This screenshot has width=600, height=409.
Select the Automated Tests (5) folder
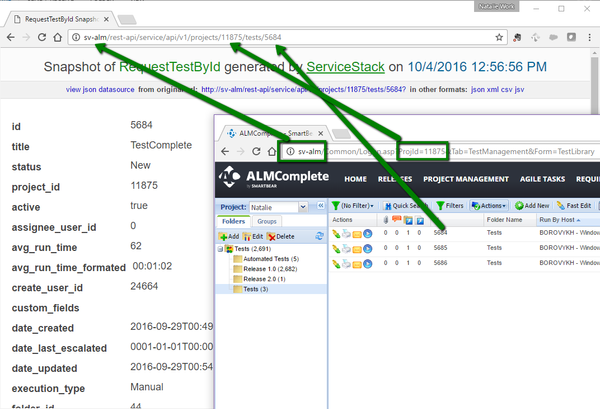pos(266,259)
